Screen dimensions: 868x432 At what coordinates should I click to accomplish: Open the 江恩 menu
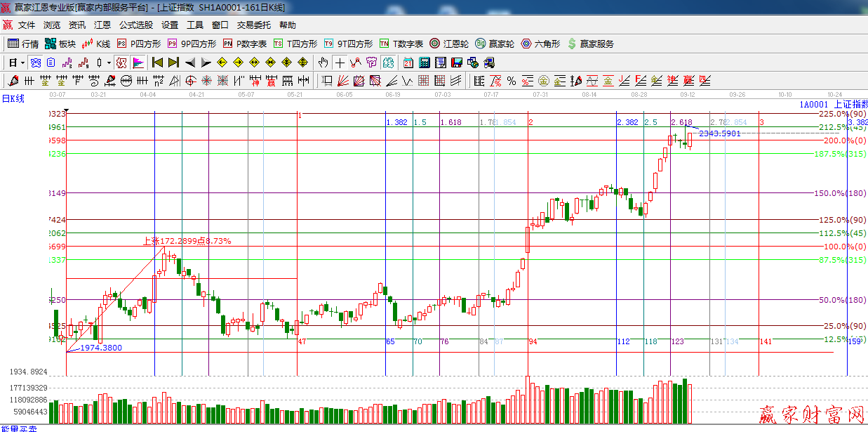point(102,25)
